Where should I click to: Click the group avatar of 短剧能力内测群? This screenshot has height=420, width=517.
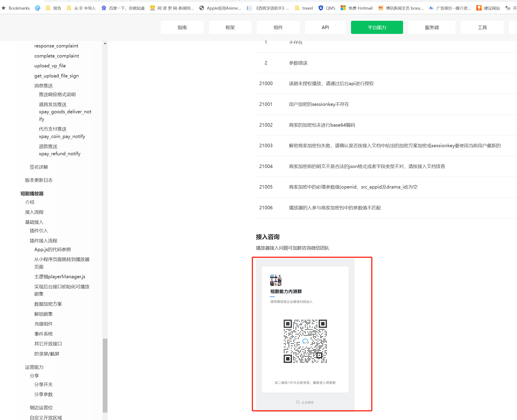pyautogui.click(x=276, y=280)
